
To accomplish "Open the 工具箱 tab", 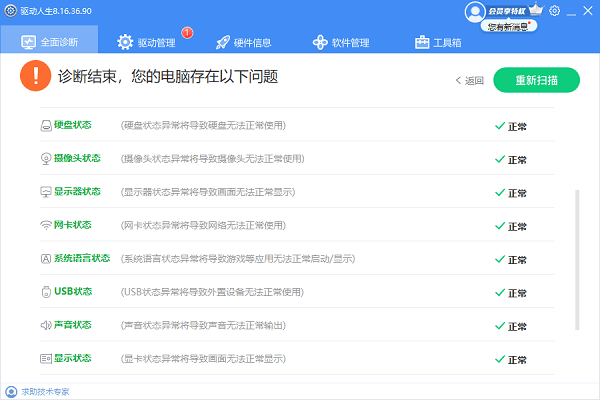I will coord(438,42).
